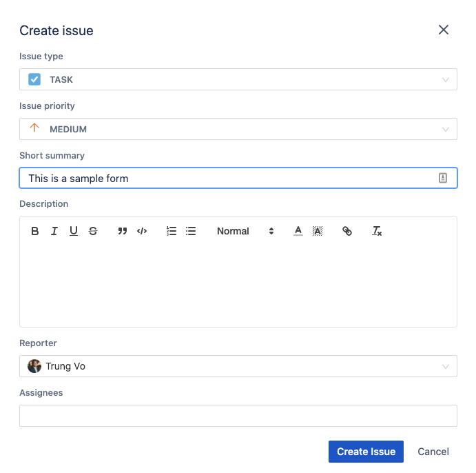Insert a code block in the description
The image size is (476, 473).
pos(142,231)
